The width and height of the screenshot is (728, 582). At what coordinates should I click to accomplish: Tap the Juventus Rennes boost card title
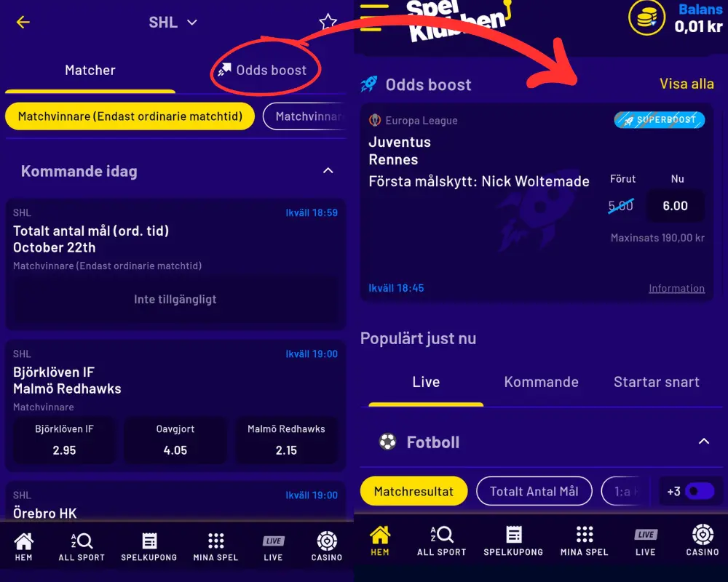point(400,151)
